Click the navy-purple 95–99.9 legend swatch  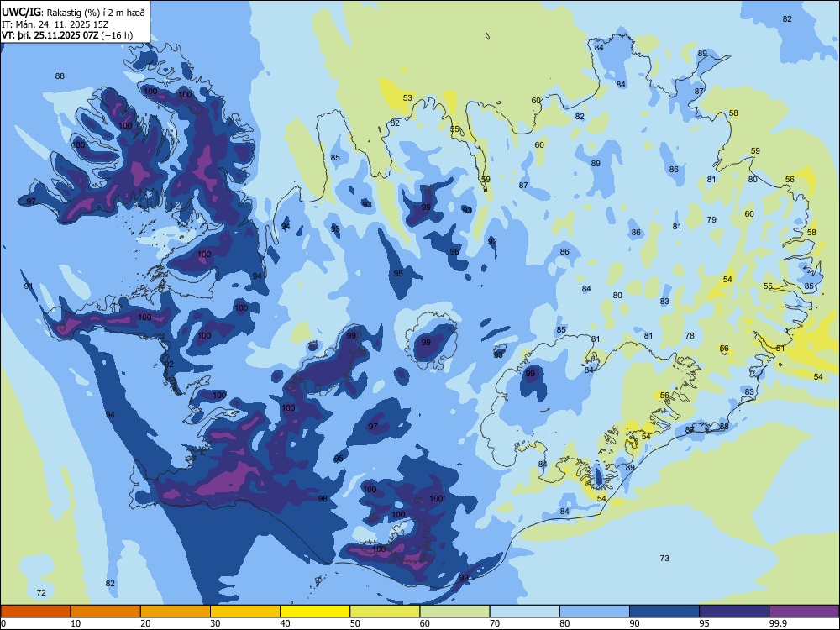[734, 612]
